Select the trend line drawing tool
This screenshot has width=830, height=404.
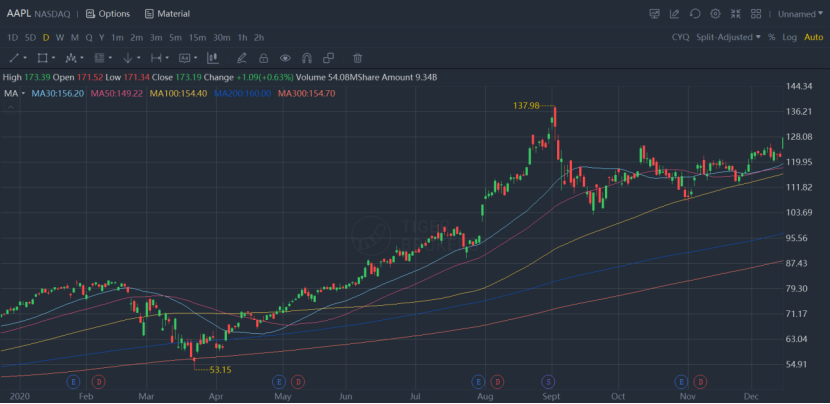click(x=14, y=58)
